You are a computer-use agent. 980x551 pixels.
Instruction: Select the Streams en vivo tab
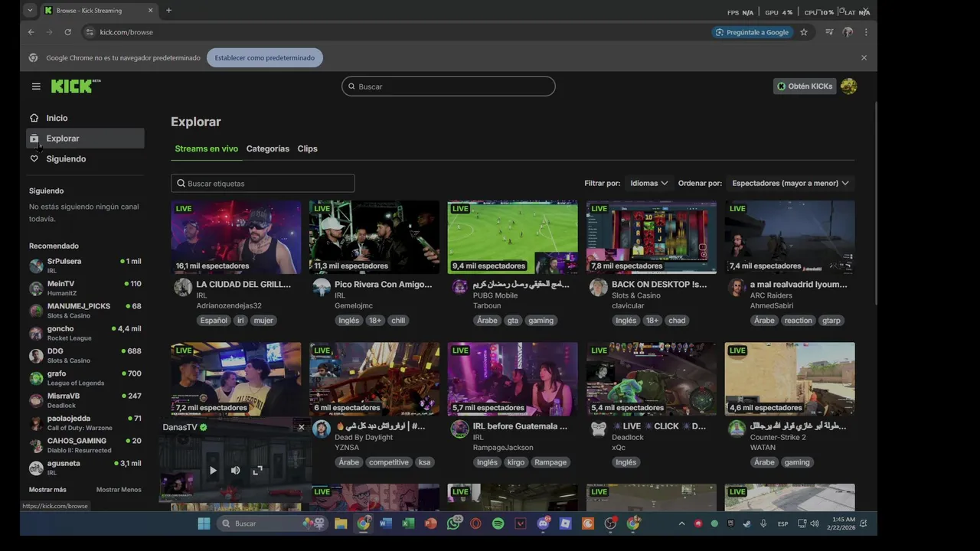(x=207, y=148)
